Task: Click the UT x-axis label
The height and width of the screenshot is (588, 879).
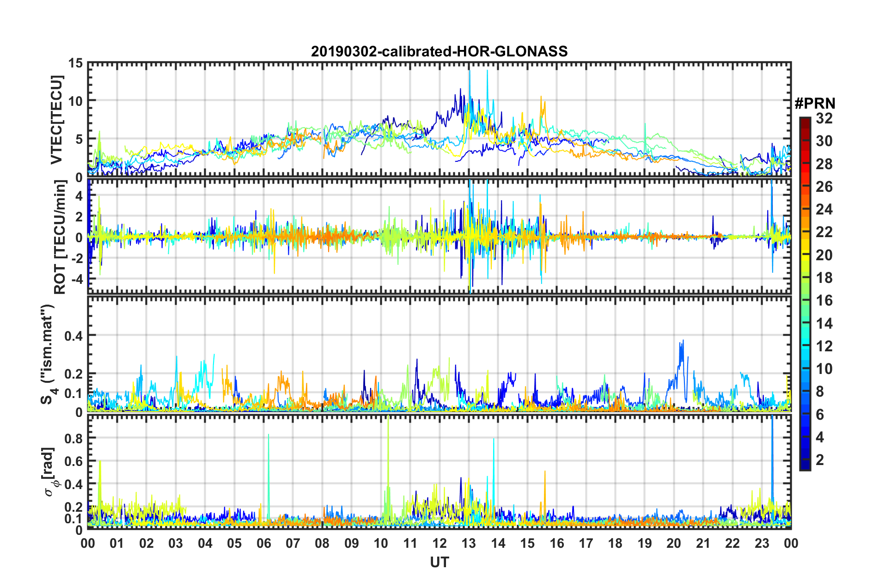Action: pos(439,562)
